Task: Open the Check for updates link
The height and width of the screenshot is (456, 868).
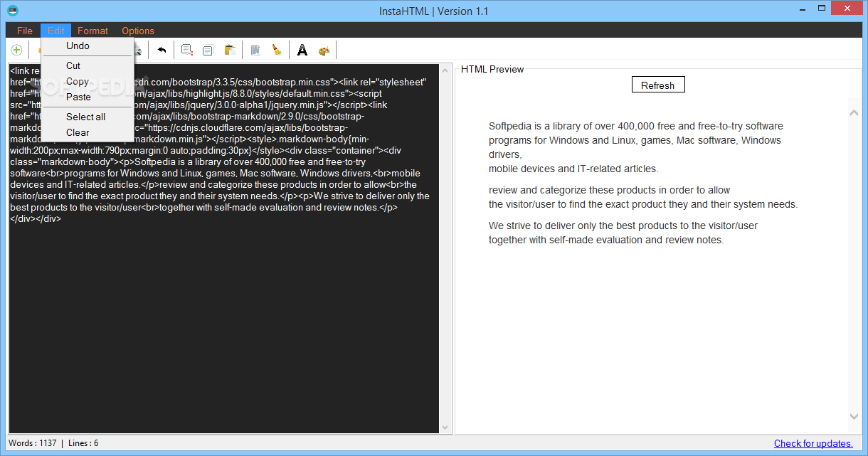Action: 813,443
